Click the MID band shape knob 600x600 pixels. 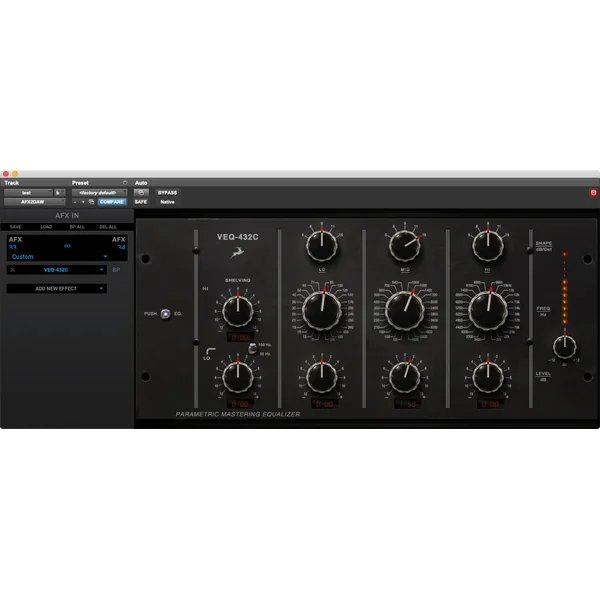tap(404, 246)
